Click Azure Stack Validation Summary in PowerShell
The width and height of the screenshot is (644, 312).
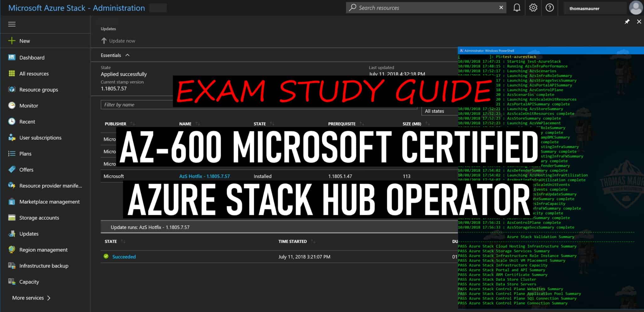[540, 237]
